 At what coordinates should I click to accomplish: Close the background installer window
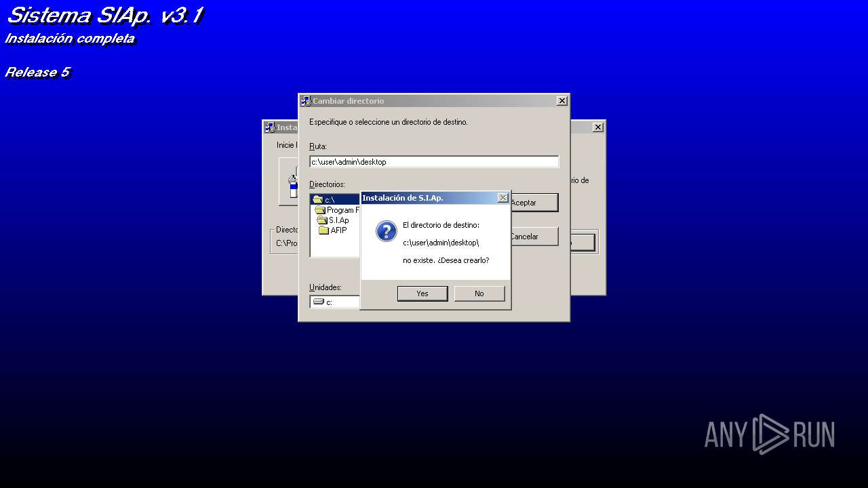597,127
